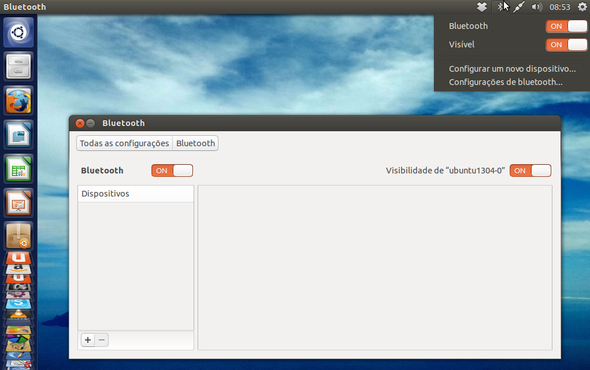Screen dimensions: 590x370
Task: Open LibreOffice Impress from the dock
Action: click(18, 203)
